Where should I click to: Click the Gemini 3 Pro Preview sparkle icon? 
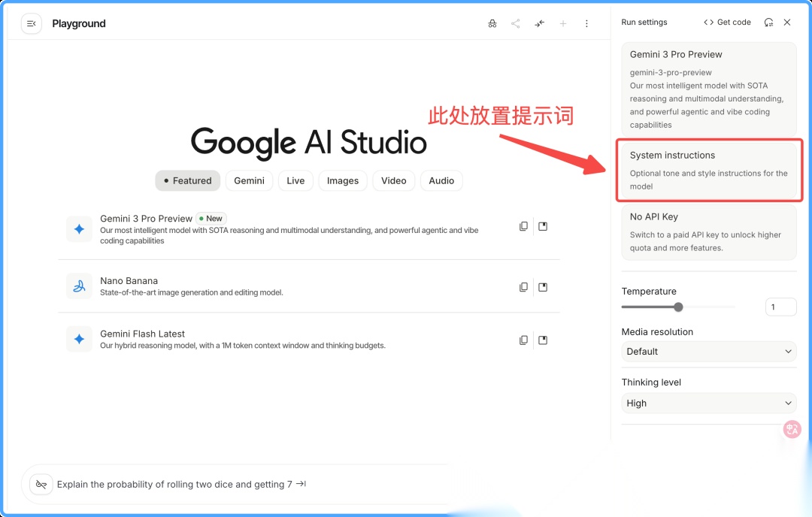pos(79,228)
